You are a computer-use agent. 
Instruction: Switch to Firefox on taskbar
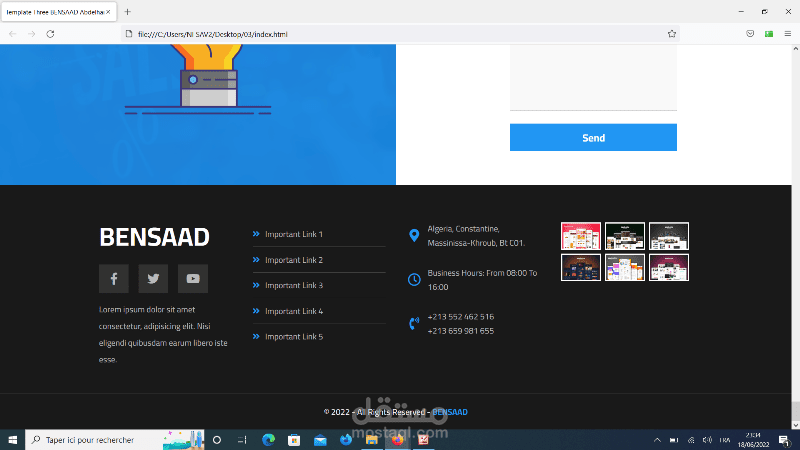click(397, 440)
